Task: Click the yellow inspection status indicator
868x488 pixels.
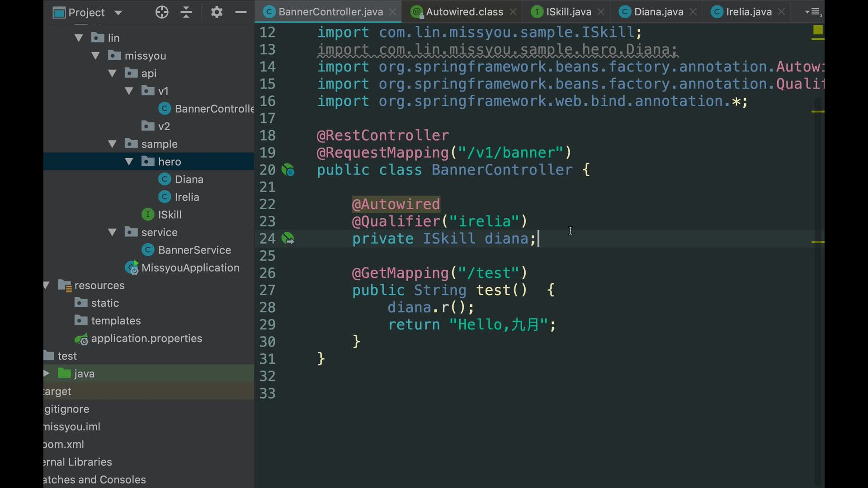Action: click(x=818, y=30)
